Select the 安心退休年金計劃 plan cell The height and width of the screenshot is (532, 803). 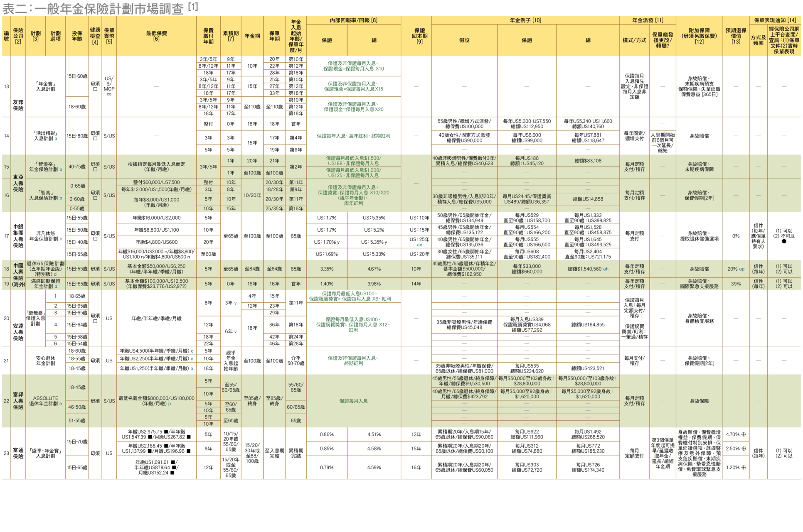pyautogui.click(x=45, y=360)
